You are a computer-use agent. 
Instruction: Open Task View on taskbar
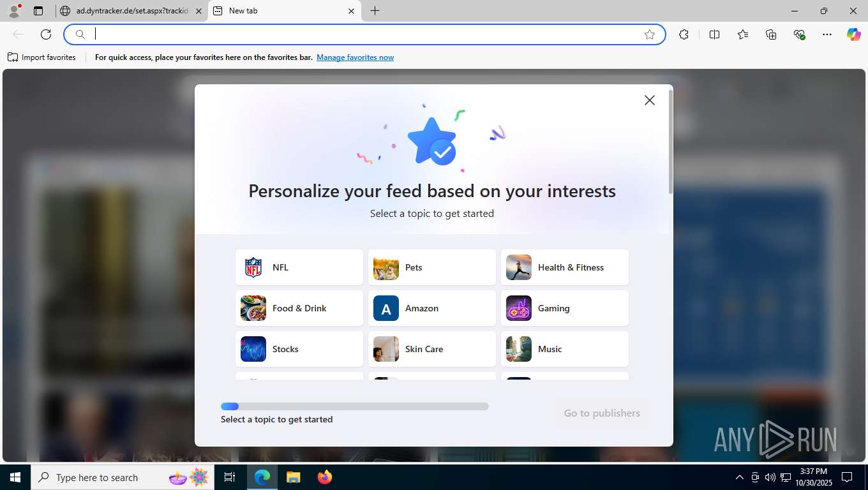pos(230,477)
